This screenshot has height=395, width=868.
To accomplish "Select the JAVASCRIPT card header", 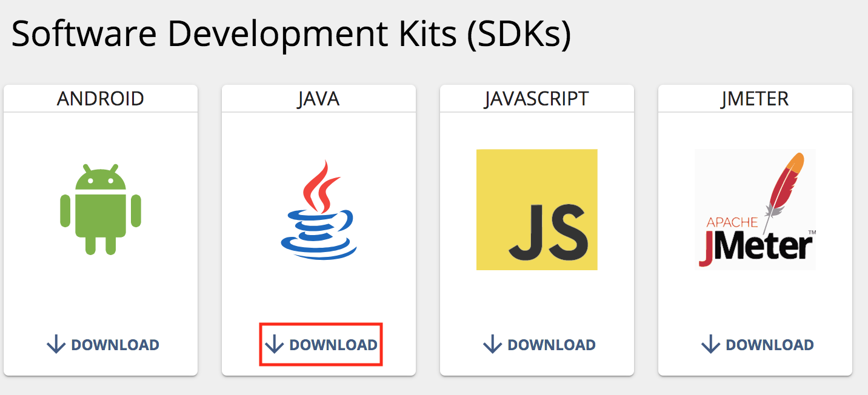I will click(537, 98).
